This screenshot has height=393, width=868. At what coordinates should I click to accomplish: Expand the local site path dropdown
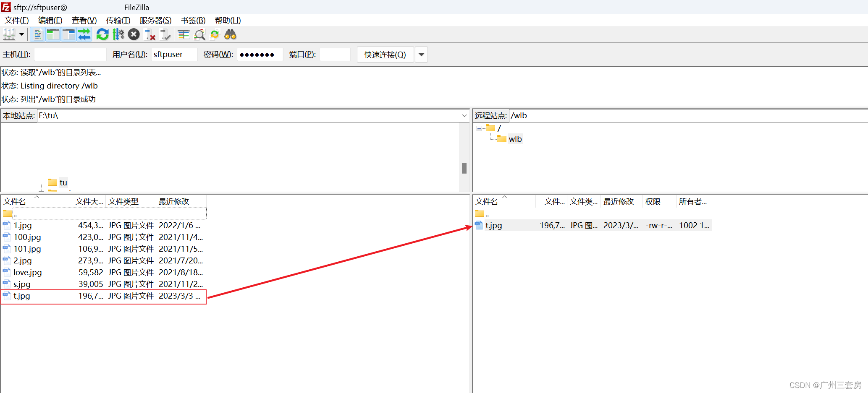[464, 116]
